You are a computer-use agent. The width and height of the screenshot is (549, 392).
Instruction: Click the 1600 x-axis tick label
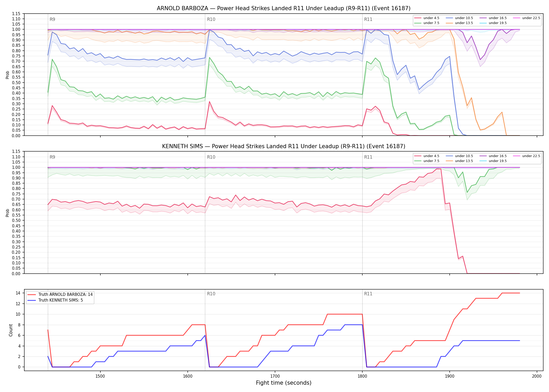click(187, 376)
